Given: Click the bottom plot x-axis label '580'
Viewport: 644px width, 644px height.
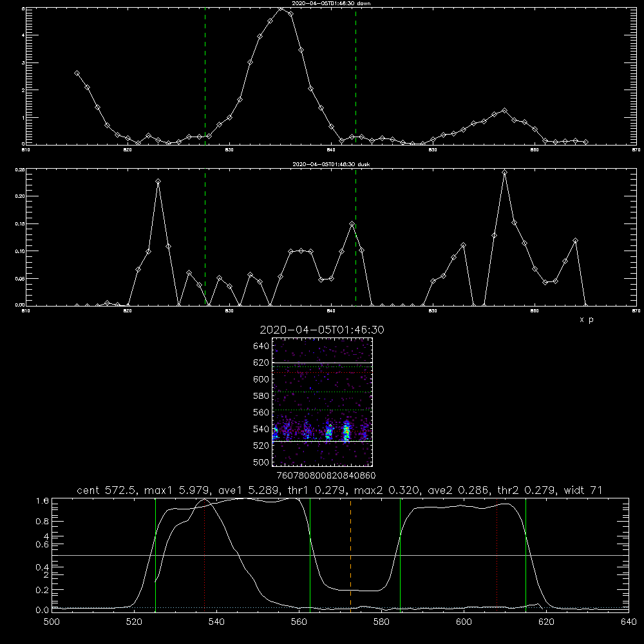Looking at the screenshot, I should coord(381,622).
